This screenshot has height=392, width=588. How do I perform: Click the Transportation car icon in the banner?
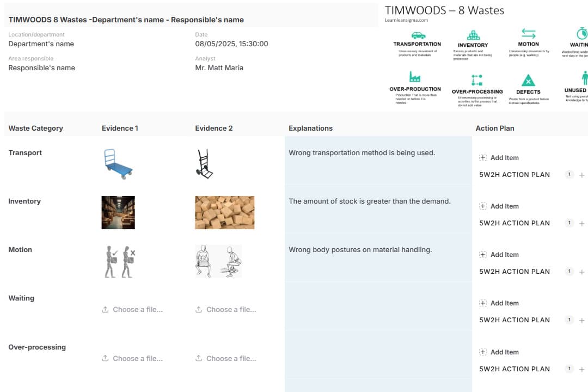(x=418, y=35)
